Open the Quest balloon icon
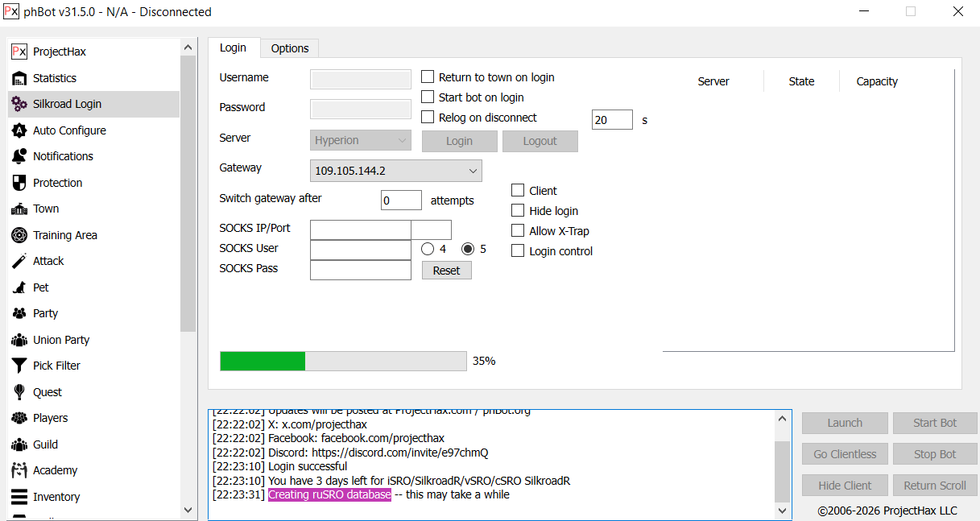Viewport: 980px width, 521px height. (x=19, y=392)
